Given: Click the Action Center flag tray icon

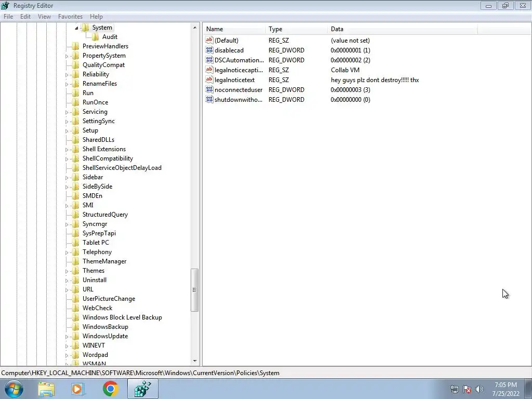Looking at the screenshot, I should click(467, 389).
